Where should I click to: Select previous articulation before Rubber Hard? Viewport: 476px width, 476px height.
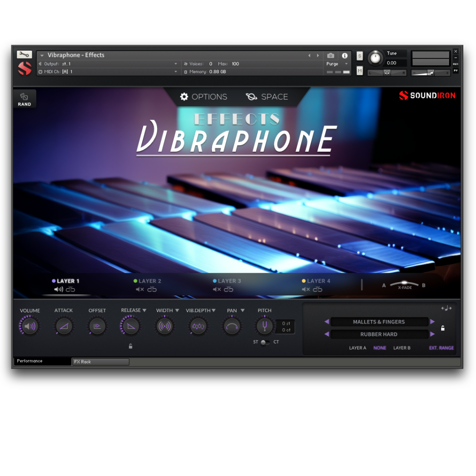coord(327,334)
